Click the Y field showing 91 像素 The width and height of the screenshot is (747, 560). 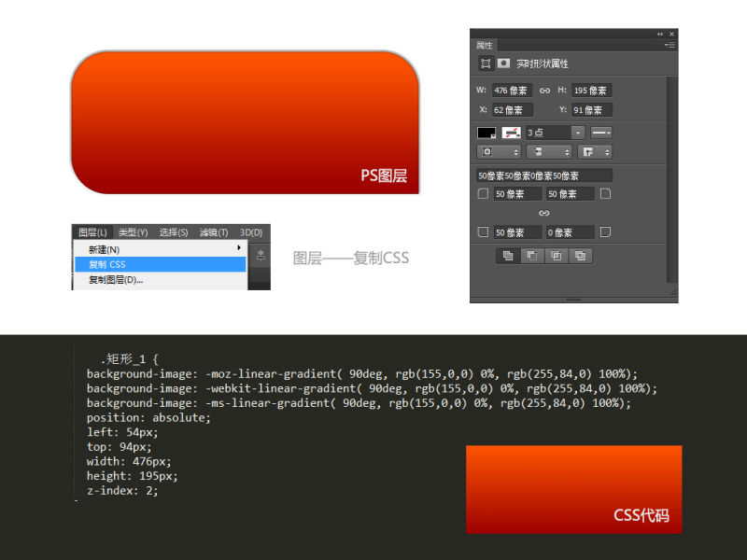(592, 110)
